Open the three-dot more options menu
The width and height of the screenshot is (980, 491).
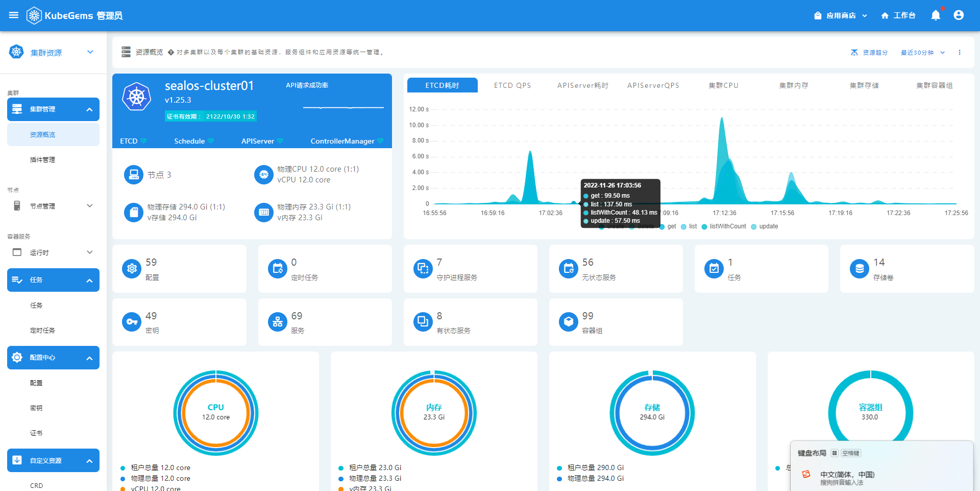point(960,52)
